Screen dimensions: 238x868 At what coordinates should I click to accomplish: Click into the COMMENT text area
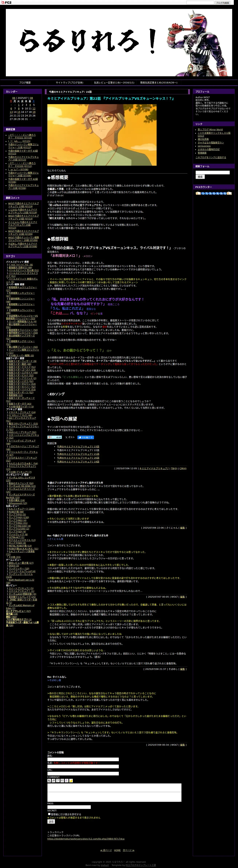(114, 792)
